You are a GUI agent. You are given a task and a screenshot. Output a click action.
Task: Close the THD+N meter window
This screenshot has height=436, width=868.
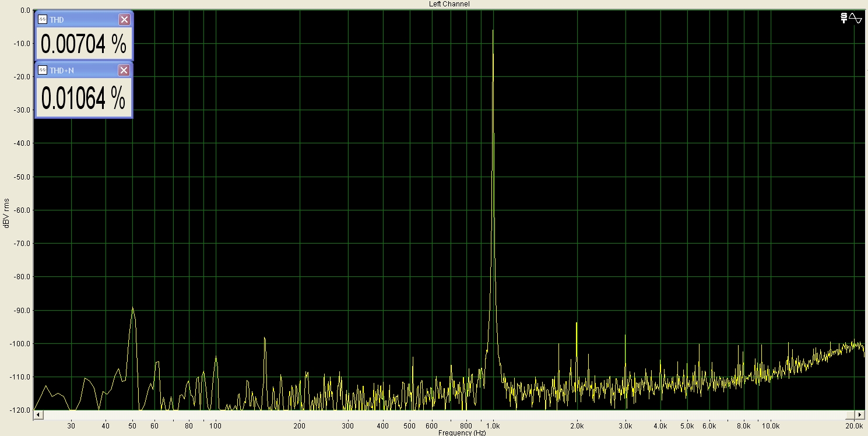[x=124, y=71]
